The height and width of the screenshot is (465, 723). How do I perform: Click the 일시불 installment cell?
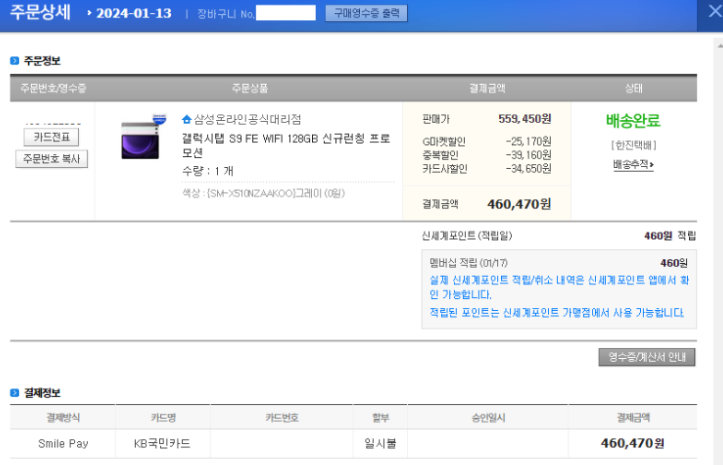click(380, 443)
